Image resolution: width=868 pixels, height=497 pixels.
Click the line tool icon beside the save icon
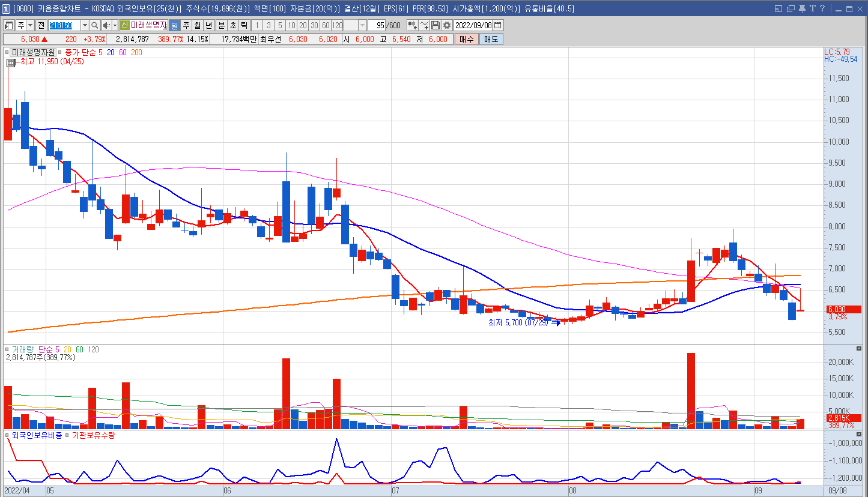424,25
